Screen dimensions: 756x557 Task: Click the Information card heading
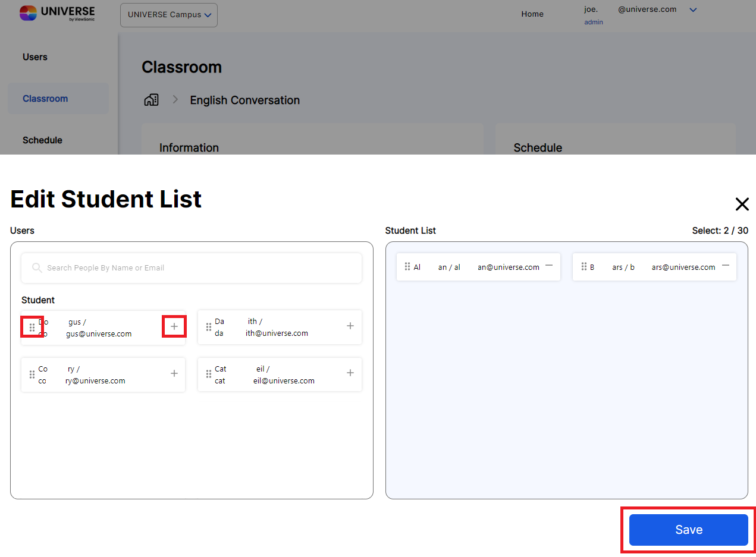(x=189, y=148)
